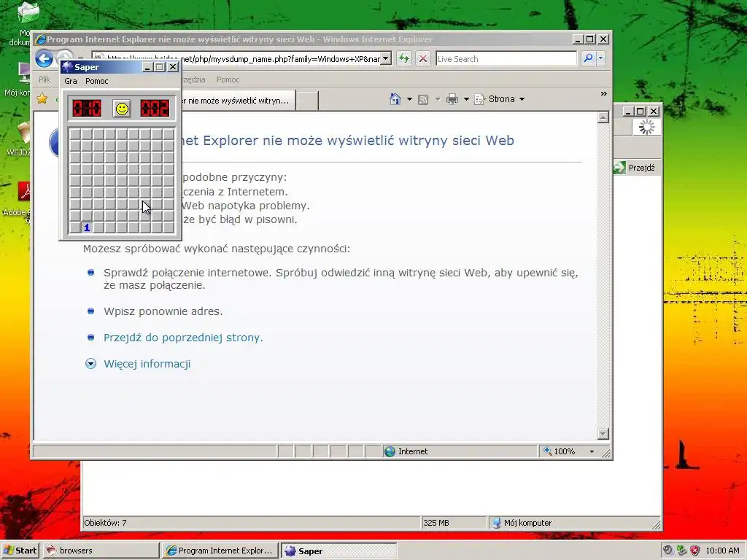Click the Start button

click(20, 551)
